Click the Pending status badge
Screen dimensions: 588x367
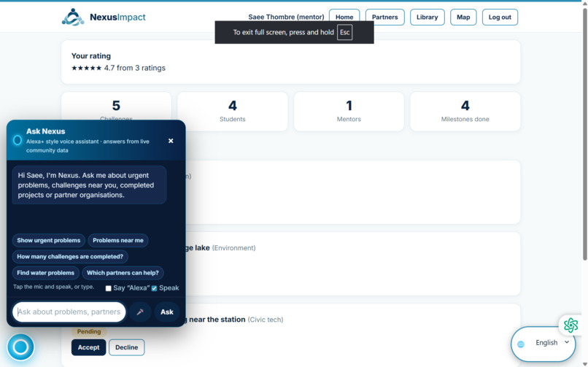pyautogui.click(x=89, y=332)
